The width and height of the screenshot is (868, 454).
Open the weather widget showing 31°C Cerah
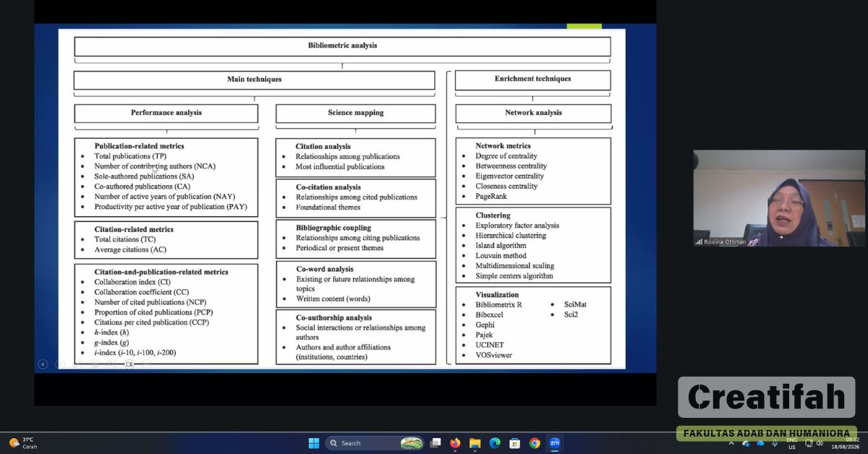(22, 442)
